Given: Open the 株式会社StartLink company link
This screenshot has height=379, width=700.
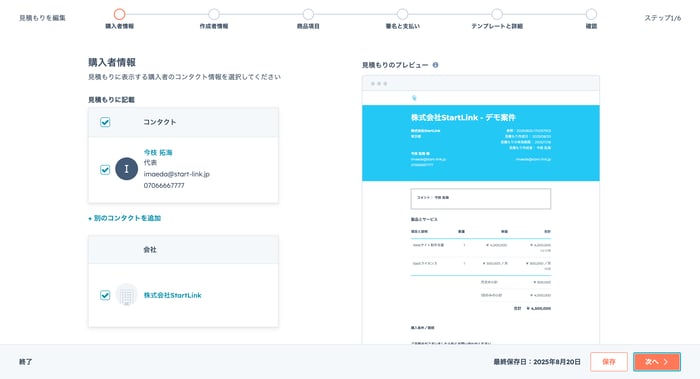Looking at the screenshot, I should (x=172, y=295).
